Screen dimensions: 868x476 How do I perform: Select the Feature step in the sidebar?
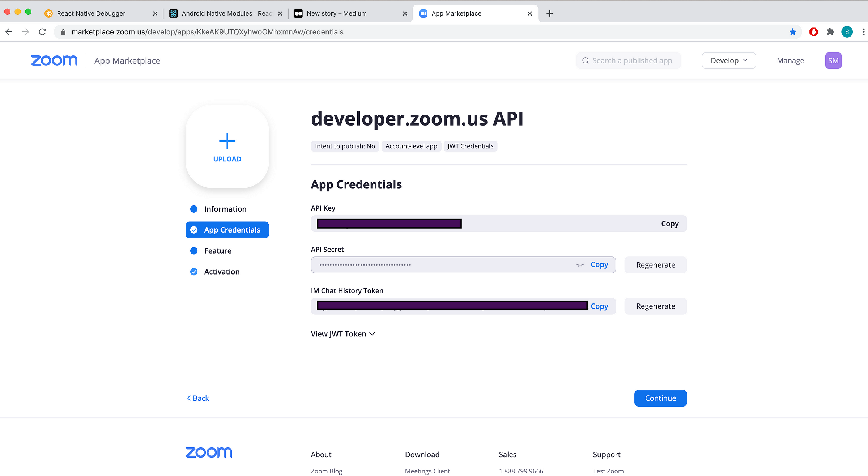[217, 251]
